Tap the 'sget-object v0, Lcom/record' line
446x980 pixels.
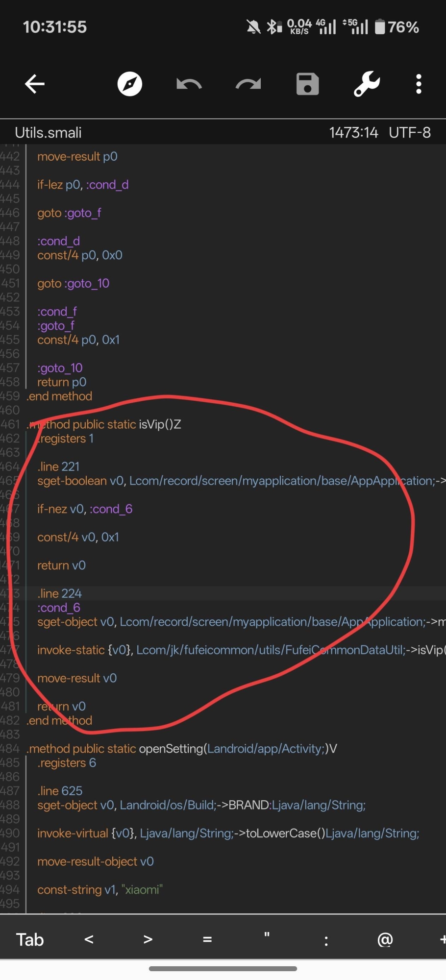coord(242,622)
